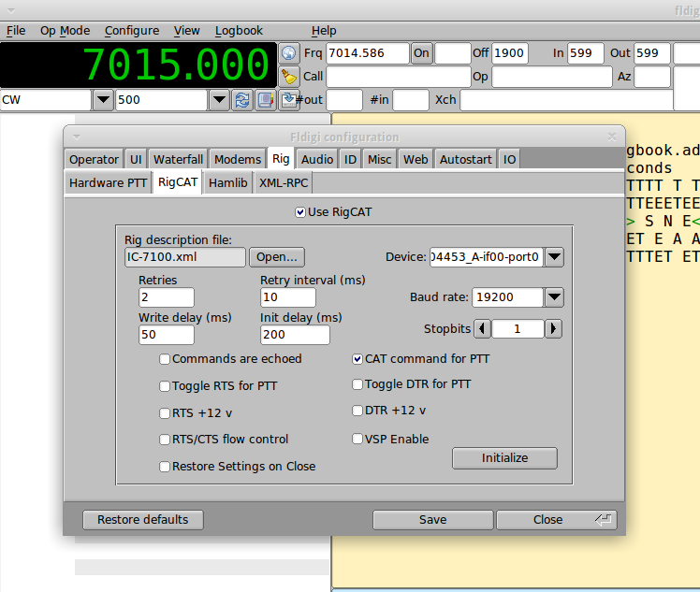Switch to the Autostart tab
Image resolution: width=700 pixels, height=592 pixels.
click(x=466, y=160)
